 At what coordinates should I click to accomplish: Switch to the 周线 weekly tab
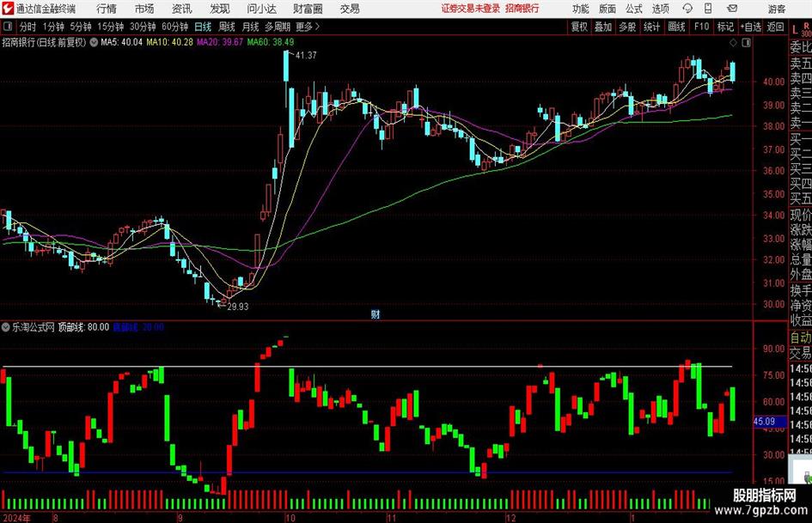227,27
